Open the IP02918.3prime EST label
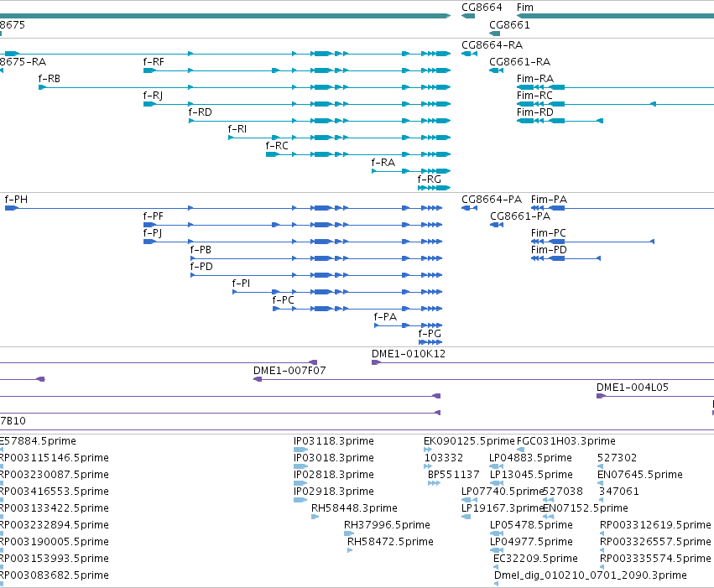Viewport: 714px width, 588px height. 334,492
